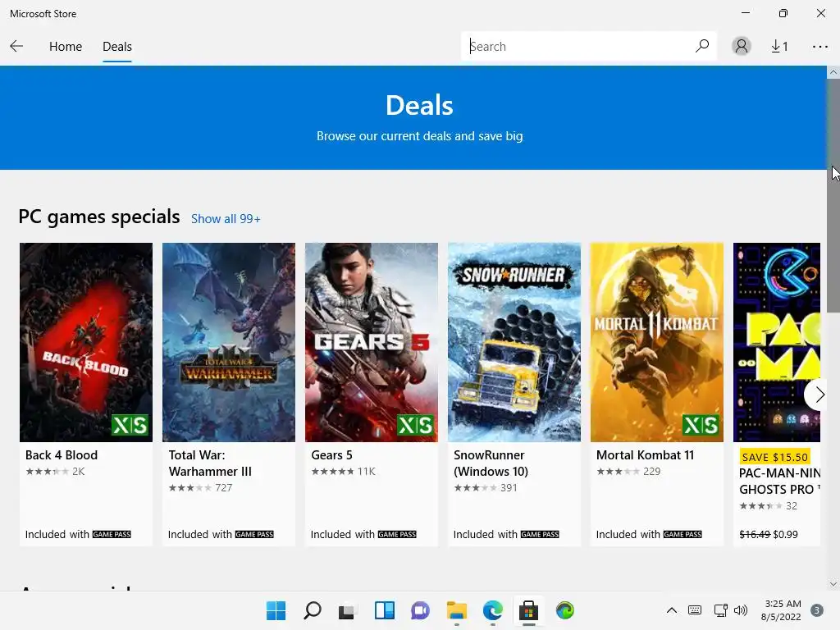Open Gears 5 cover art
The width and height of the screenshot is (840, 630).
point(372,342)
